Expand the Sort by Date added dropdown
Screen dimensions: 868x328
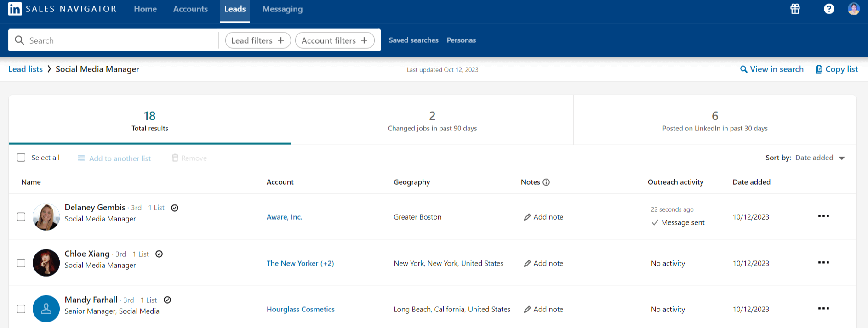pos(820,158)
